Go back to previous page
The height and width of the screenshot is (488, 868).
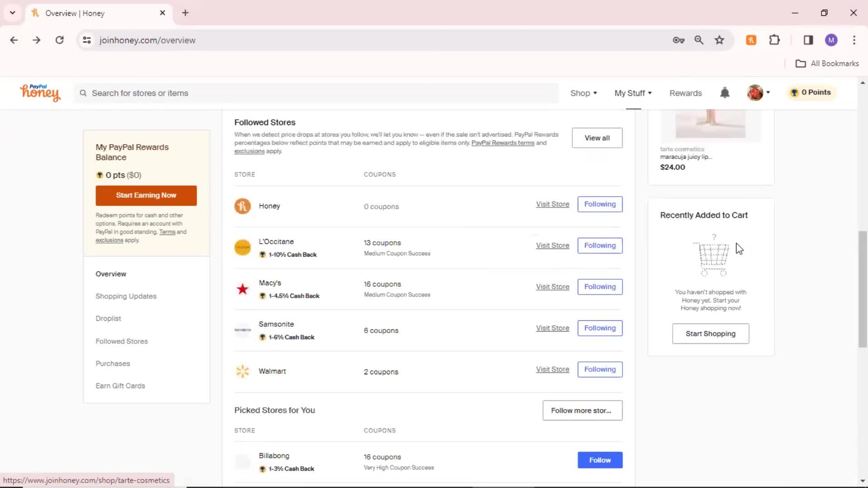coord(14,40)
